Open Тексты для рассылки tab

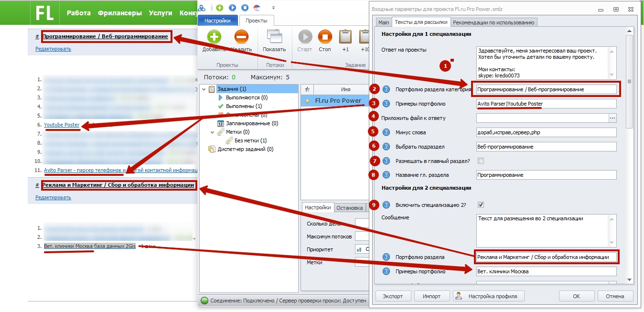tap(421, 22)
